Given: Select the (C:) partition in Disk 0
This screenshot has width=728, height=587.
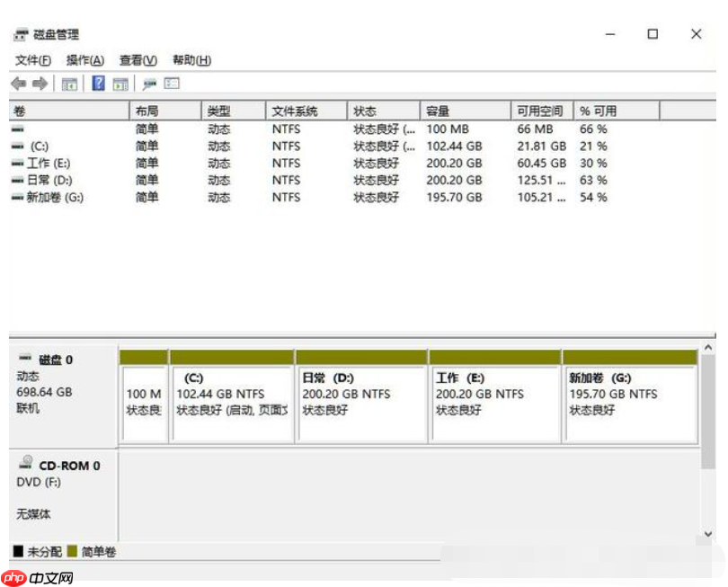Looking at the screenshot, I should (x=231, y=402).
